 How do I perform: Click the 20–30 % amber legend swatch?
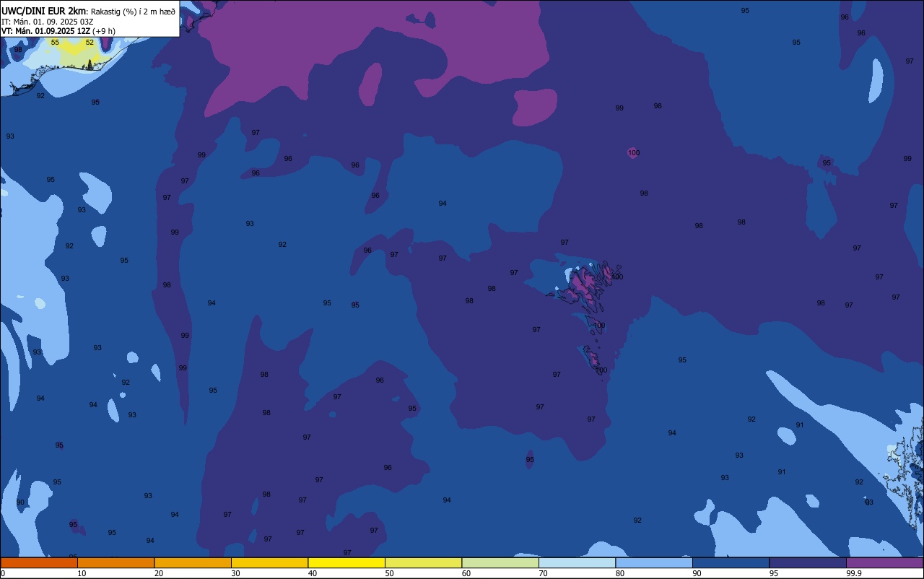click(193, 562)
